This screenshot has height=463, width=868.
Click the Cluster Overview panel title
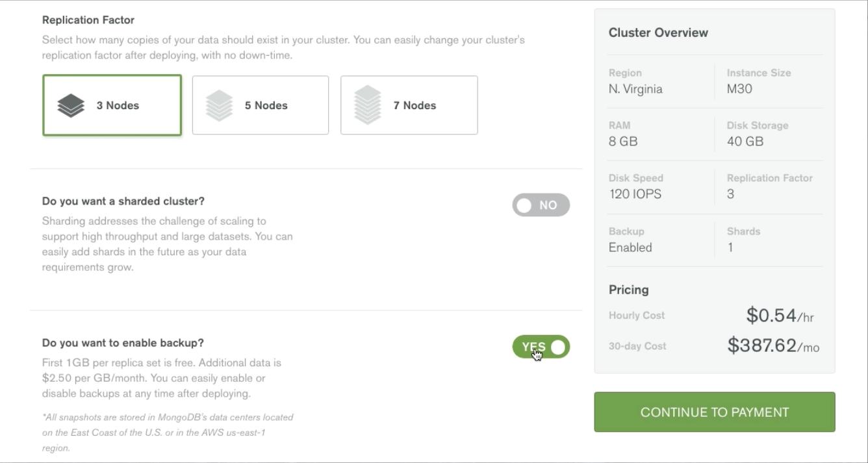(658, 32)
